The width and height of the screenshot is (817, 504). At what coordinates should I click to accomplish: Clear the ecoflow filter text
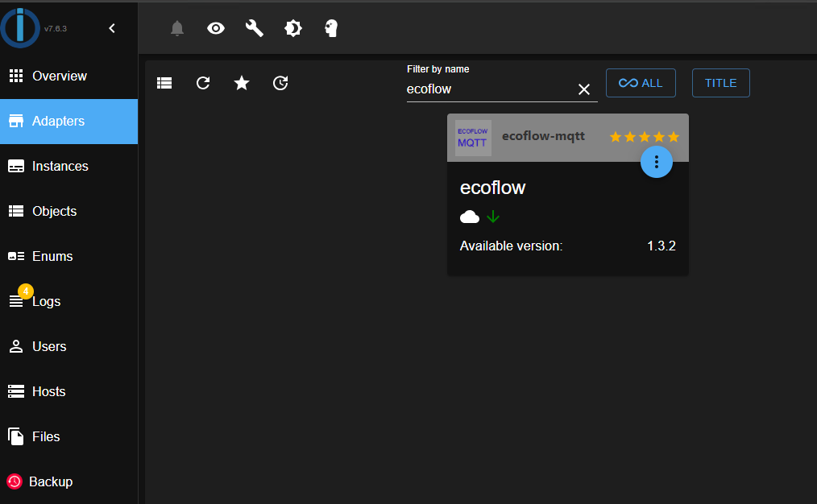point(584,89)
